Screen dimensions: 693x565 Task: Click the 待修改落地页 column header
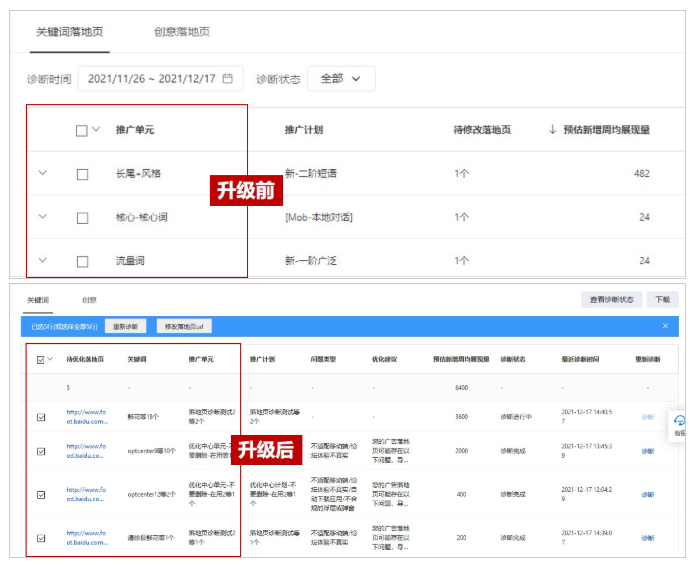(x=482, y=130)
